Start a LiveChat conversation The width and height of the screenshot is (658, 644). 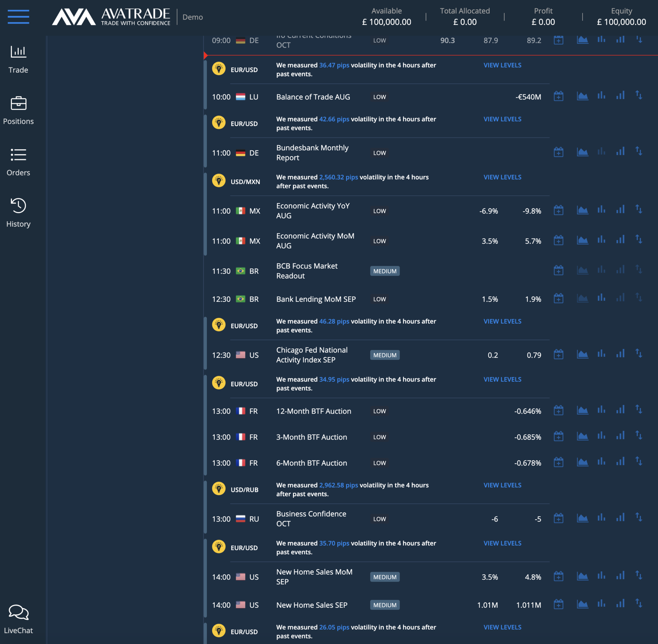point(18,619)
